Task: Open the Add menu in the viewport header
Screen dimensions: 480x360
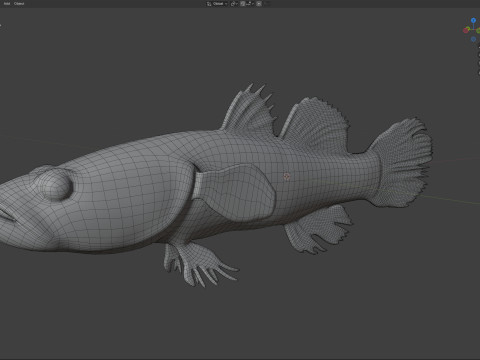Action: [7, 4]
